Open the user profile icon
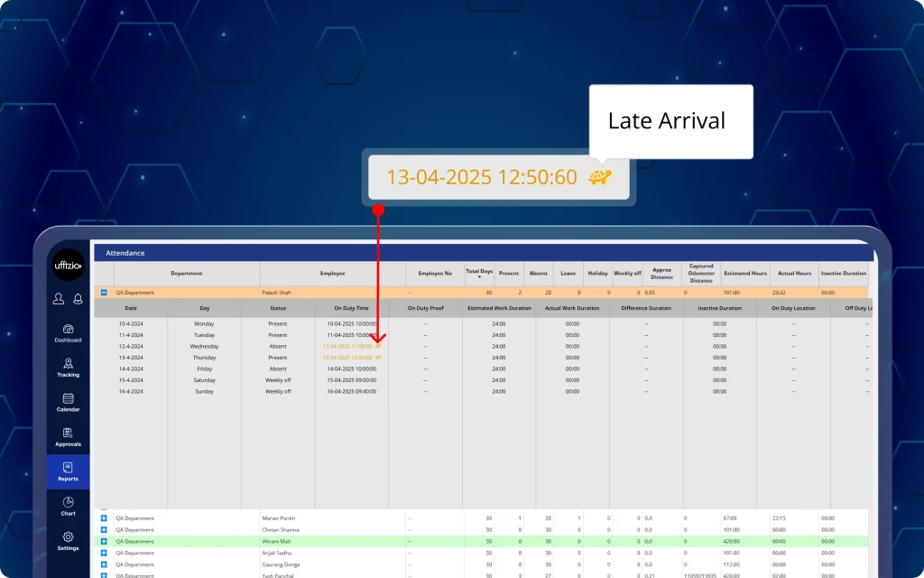The width and height of the screenshot is (924, 578). [59, 299]
